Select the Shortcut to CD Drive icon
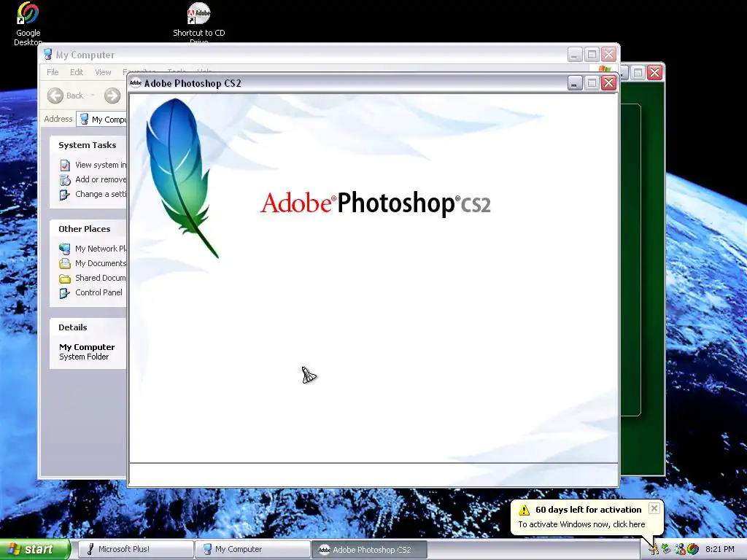Image resolution: width=747 pixels, height=560 pixels. tap(198, 23)
